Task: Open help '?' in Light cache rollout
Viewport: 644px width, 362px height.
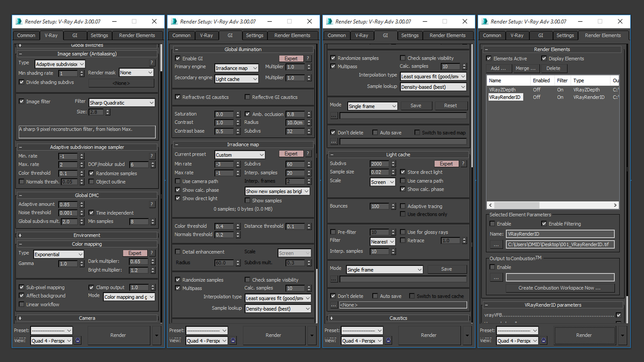Action: pyautogui.click(x=463, y=164)
